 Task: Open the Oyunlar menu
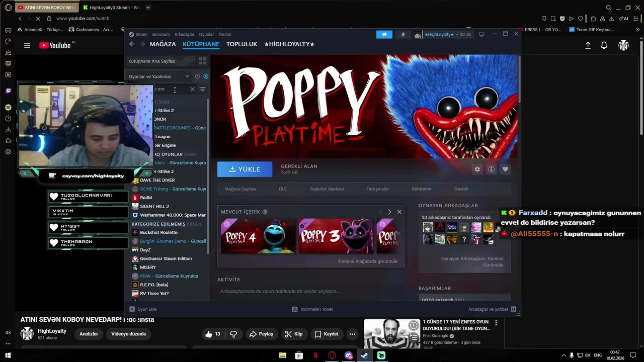click(206, 34)
